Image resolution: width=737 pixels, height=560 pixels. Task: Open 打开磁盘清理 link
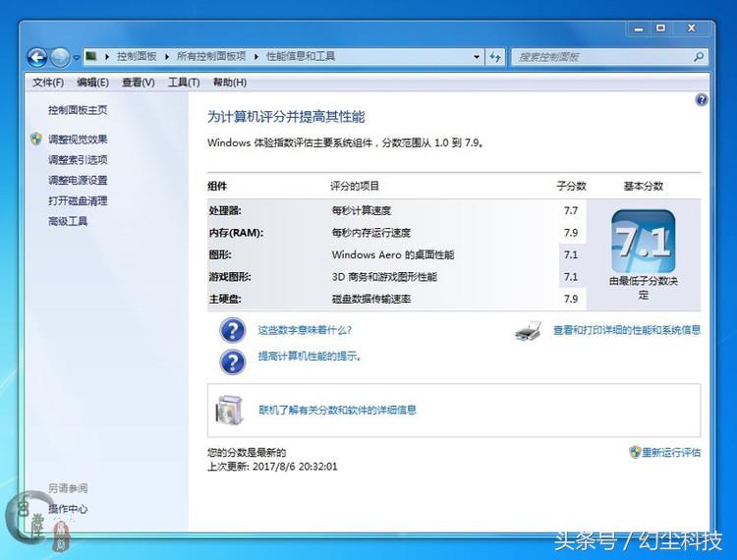pos(78,201)
